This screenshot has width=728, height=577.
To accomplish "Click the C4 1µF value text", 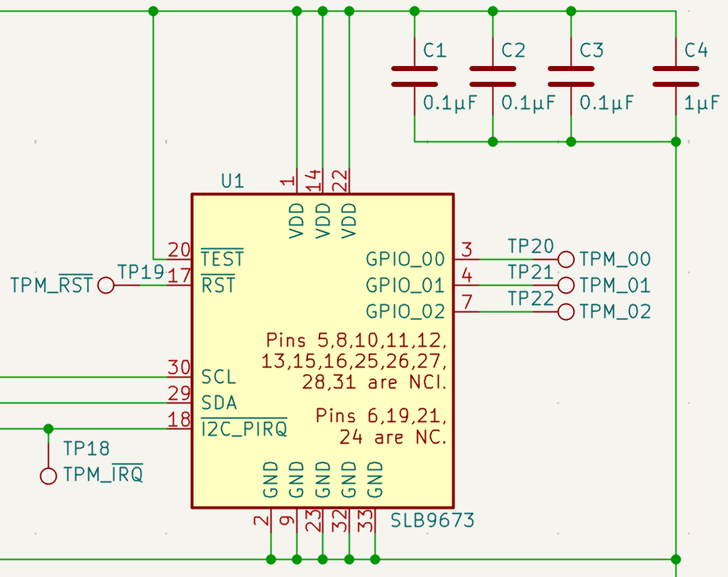I will (701, 103).
